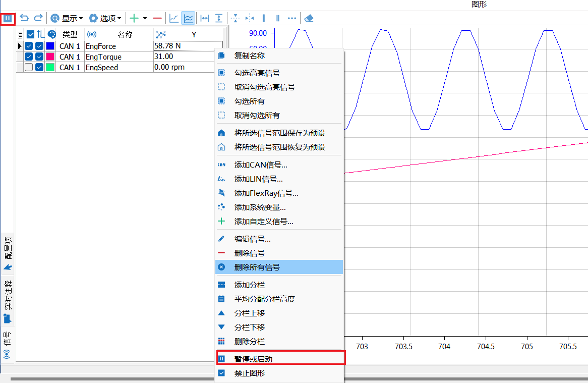
Task: Click the row-handle list icon in table header
Action: point(20,35)
